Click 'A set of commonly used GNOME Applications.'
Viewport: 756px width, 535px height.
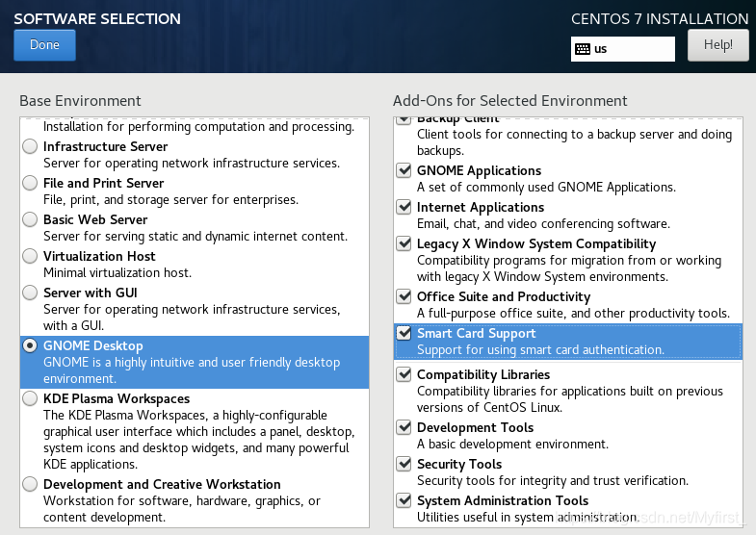pos(546,187)
